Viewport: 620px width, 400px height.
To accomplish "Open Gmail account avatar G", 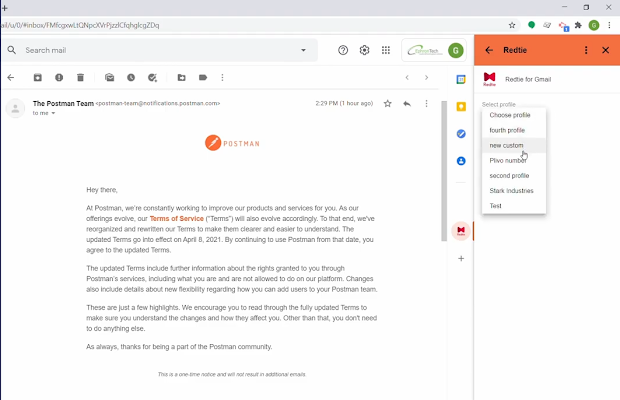I will [x=456, y=50].
